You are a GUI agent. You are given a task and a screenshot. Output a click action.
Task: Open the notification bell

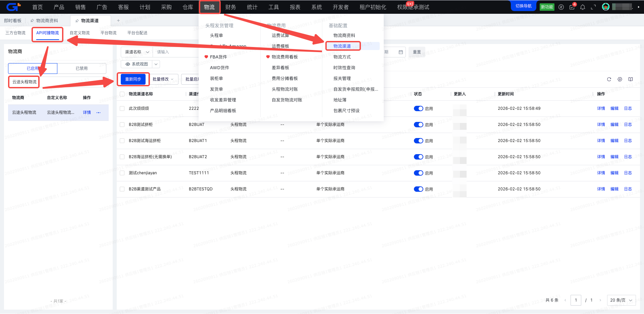[583, 7]
